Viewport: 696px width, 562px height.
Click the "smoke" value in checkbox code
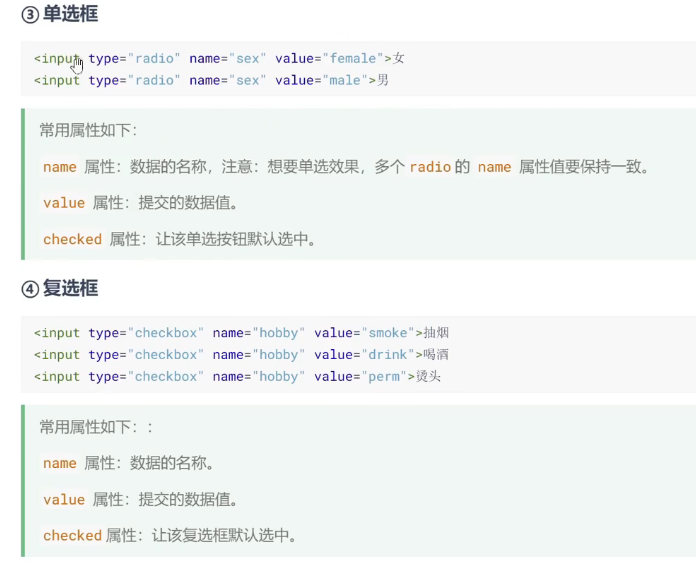coord(388,332)
